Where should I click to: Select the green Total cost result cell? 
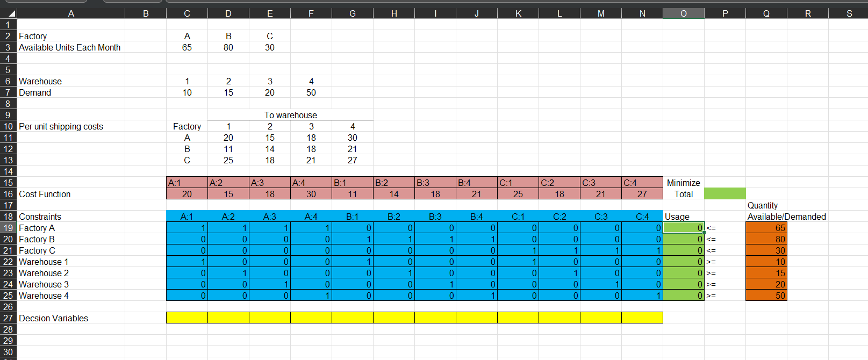coord(725,194)
